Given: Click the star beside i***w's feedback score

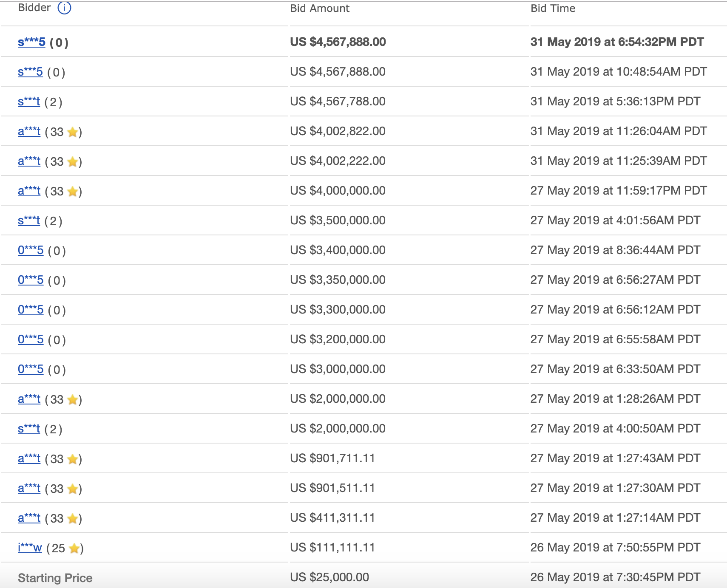Looking at the screenshot, I should (x=74, y=548).
